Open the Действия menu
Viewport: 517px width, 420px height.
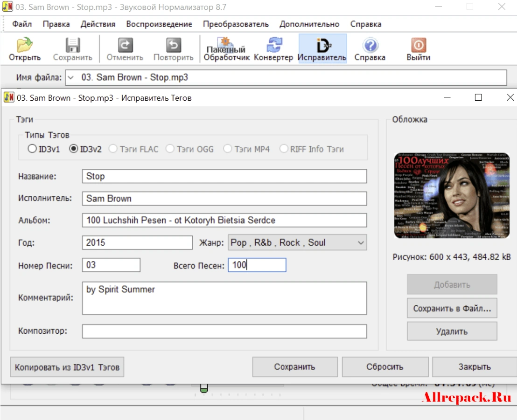pos(98,24)
